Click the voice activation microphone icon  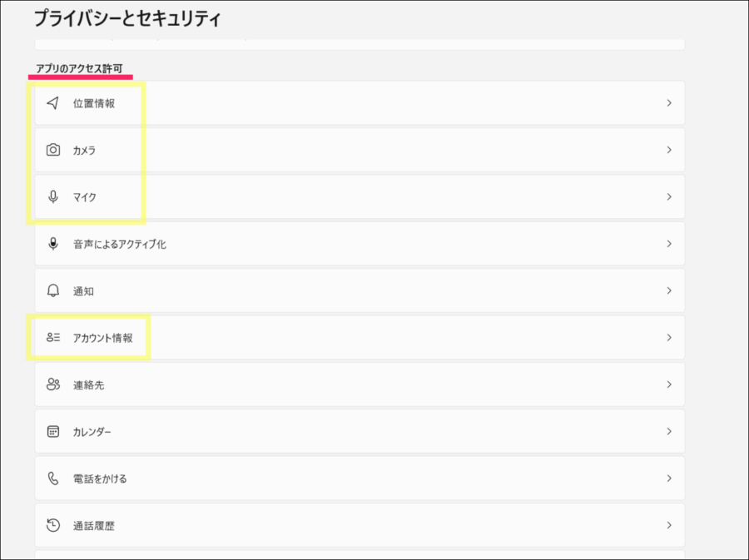[53, 244]
